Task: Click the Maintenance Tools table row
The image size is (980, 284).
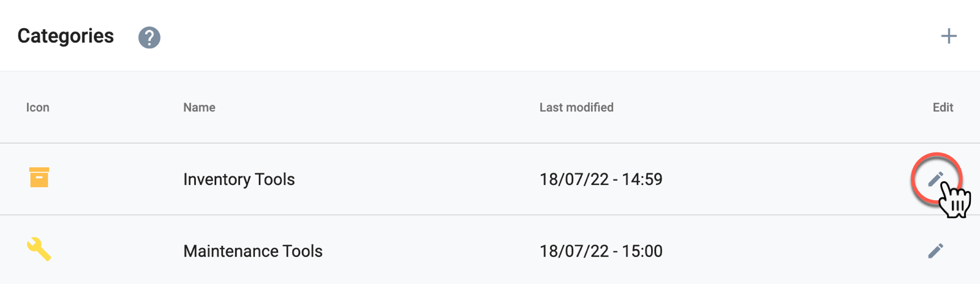Action: pyautogui.click(x=490, y=250)
